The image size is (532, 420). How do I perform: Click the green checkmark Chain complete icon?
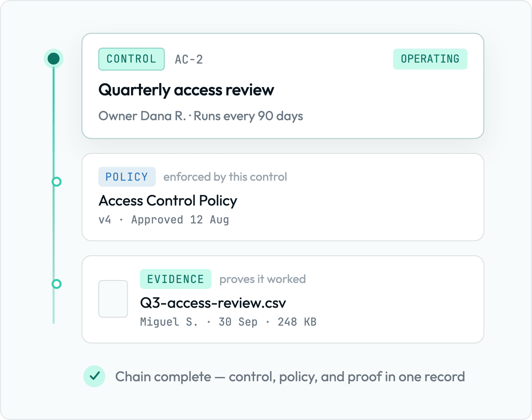coord(94,376)
